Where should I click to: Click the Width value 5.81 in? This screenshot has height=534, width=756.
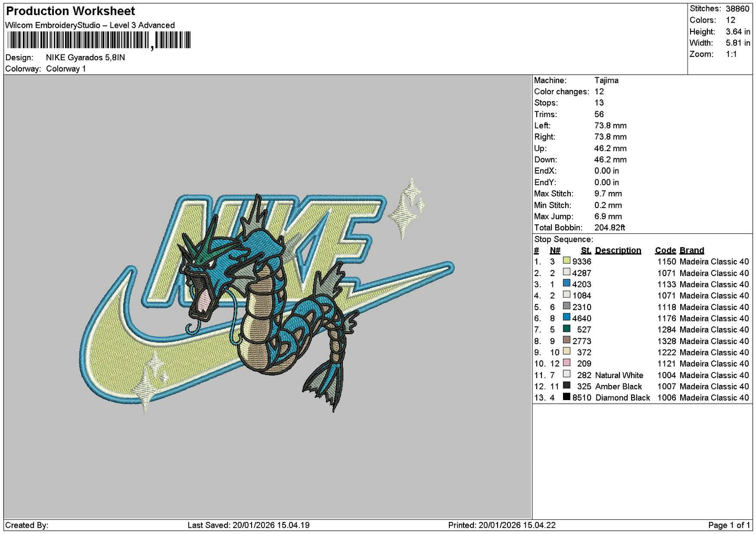[x=738, y=43]
